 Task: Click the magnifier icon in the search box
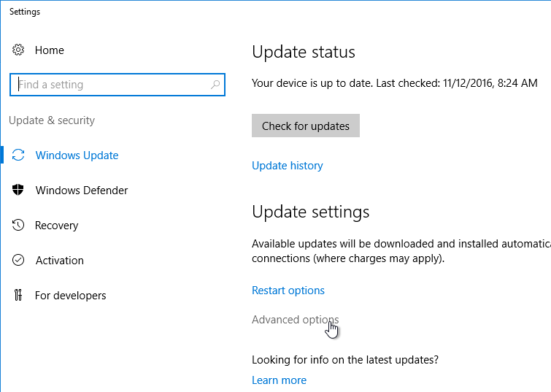215,85
